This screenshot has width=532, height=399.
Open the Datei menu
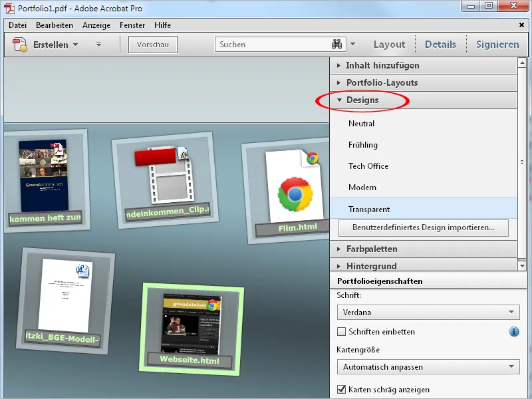tap(18, 25)
